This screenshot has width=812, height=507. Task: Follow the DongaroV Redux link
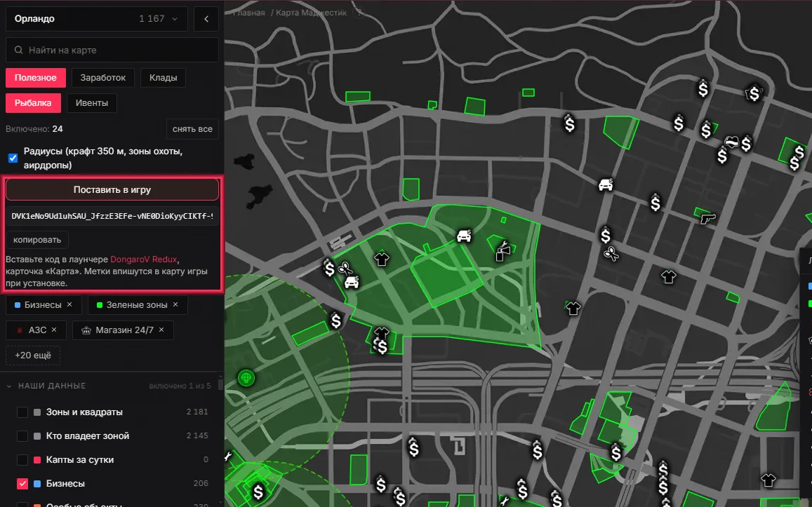(143, 259)
